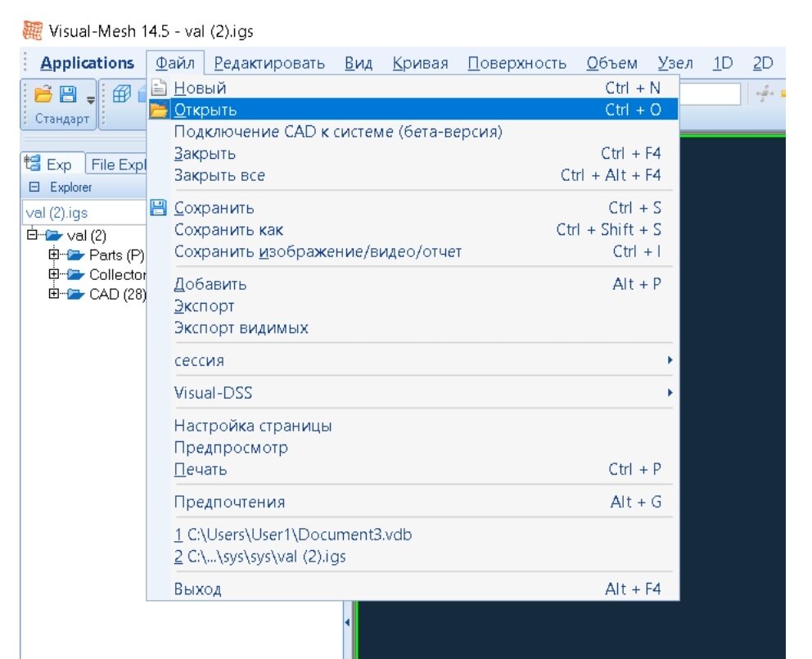Close the Файл menu via its title

[x=175, y=63]
